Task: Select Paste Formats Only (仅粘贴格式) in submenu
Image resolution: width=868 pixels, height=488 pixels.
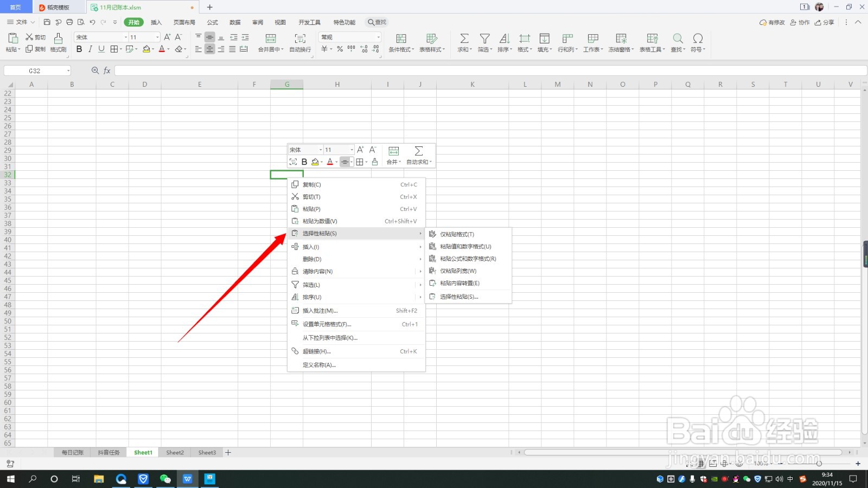Action: click(x=468, y=234)
